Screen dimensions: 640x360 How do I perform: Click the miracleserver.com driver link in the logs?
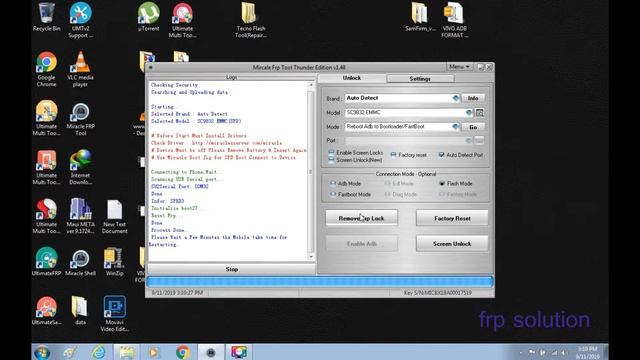[237, 143]
